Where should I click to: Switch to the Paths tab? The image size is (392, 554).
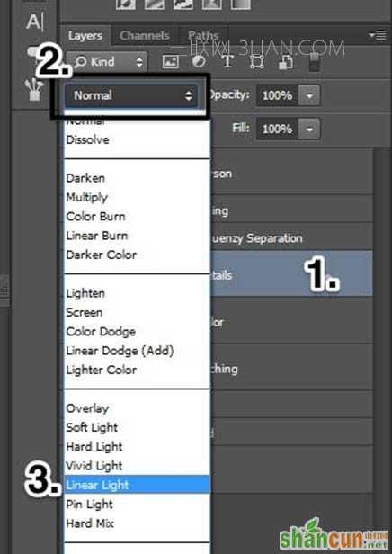coord(202,35)
